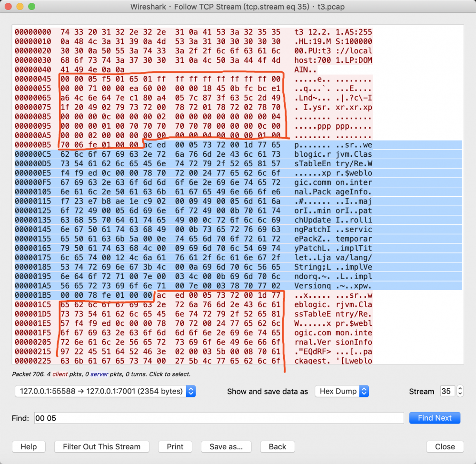Click the green zoom window button
Screen dimensions: 476x464
pyautogui.click(x=31, y=6)
